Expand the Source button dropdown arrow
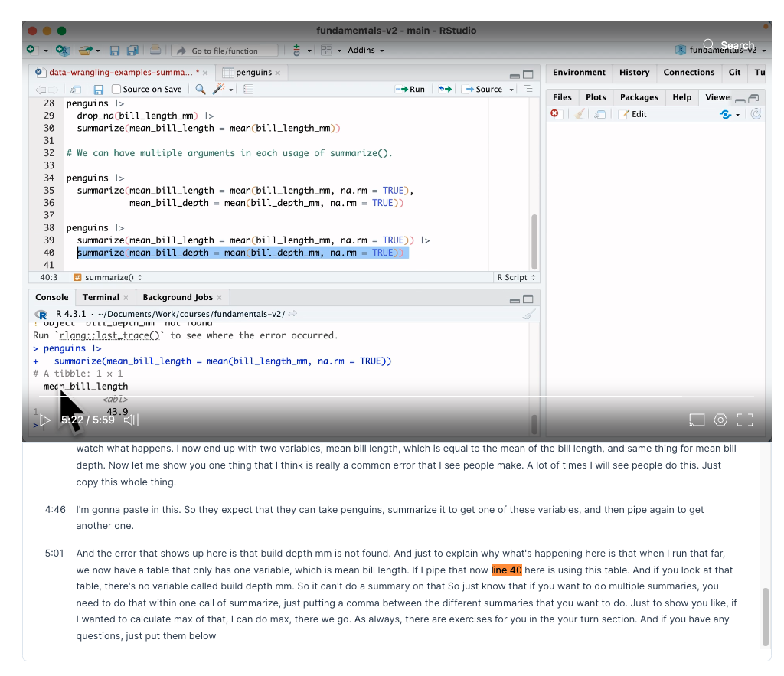The height and width of the screenshot is (676, 784). click(511, 90)
